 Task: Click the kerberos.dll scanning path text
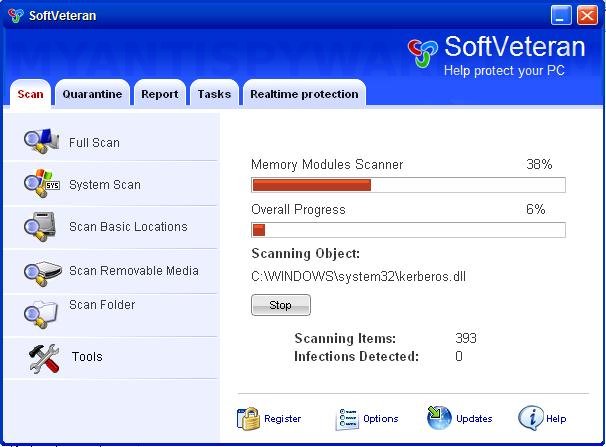pos(358,277)
